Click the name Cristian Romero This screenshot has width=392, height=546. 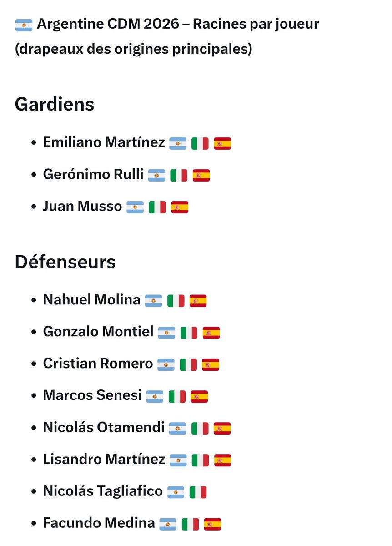coord(98,364)
